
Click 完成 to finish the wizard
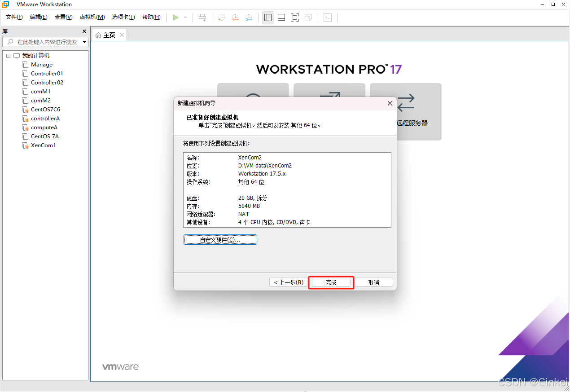pyautogui.click(x=331, y=282)
